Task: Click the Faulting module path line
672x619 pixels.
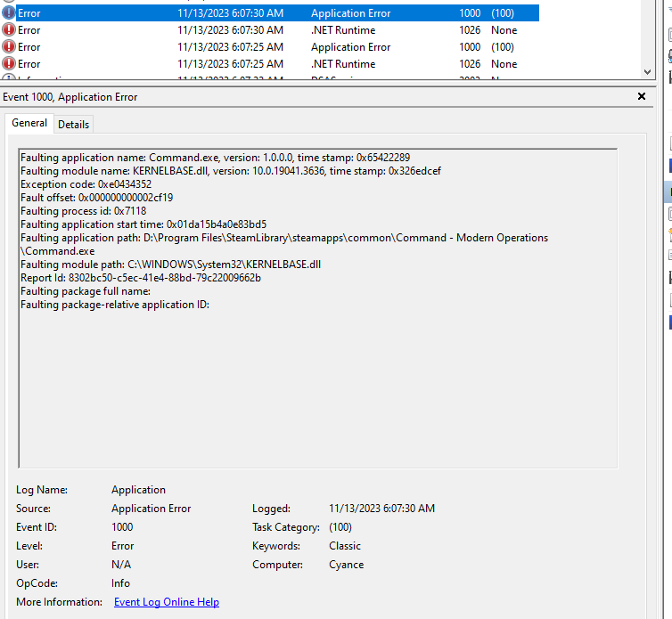Action: 170,265
